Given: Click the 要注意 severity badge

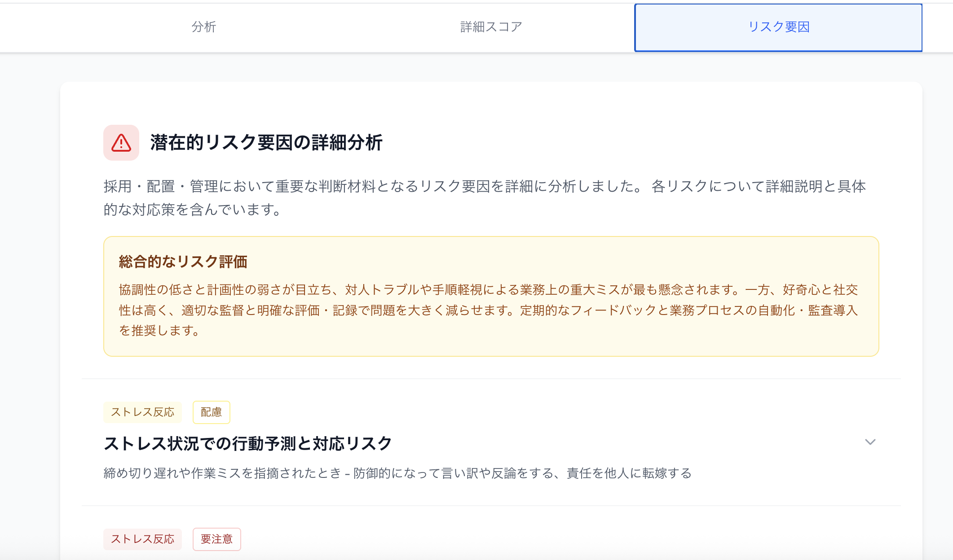Looking at the screenshot, I should [x=216, y=539].
